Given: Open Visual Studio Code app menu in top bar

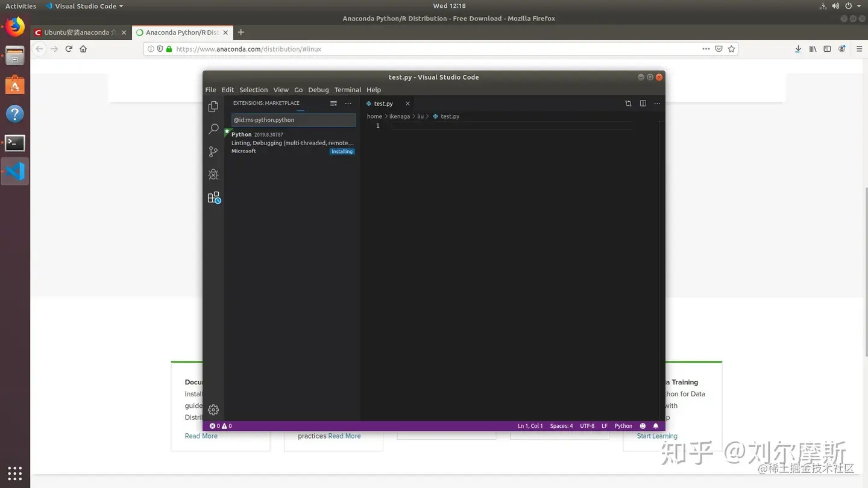Looking at the screenshot, I should point(84,6).
